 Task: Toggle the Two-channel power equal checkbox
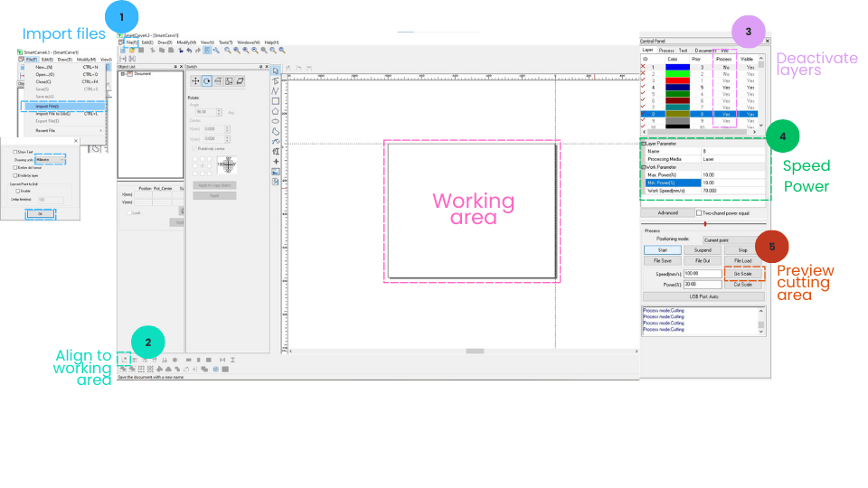[x=698, y=212]
